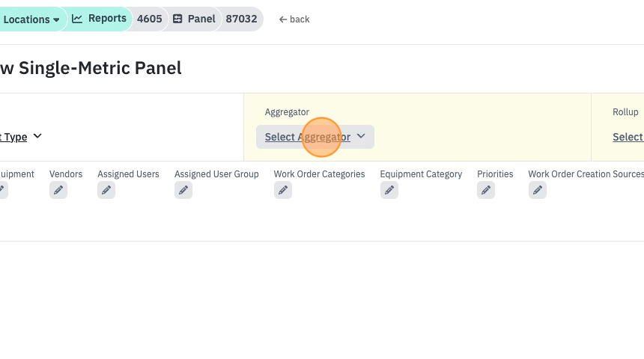Edit the Assigned User Group filter
The height and width of the screenshot is (359, 644).
183,190
